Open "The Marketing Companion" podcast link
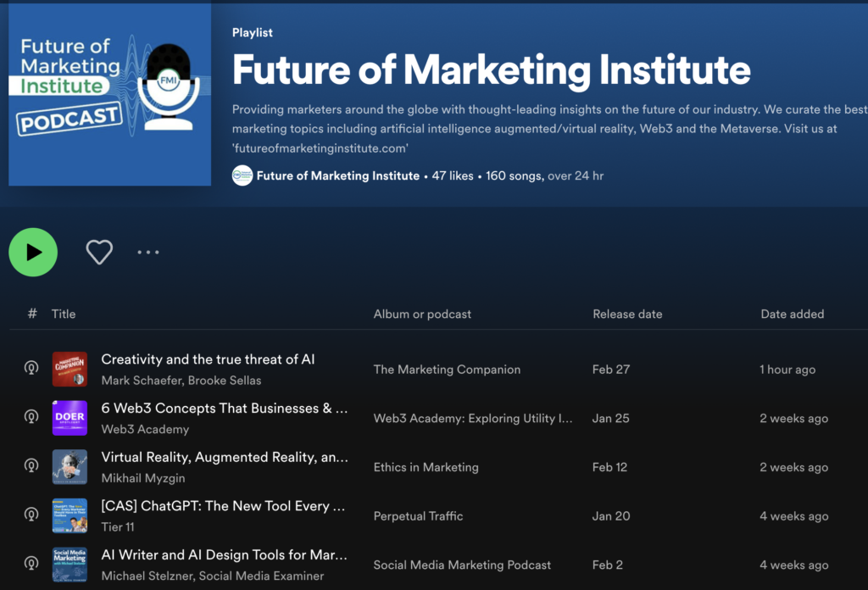Viewport: 868px width, 590px height. (447, 370)
